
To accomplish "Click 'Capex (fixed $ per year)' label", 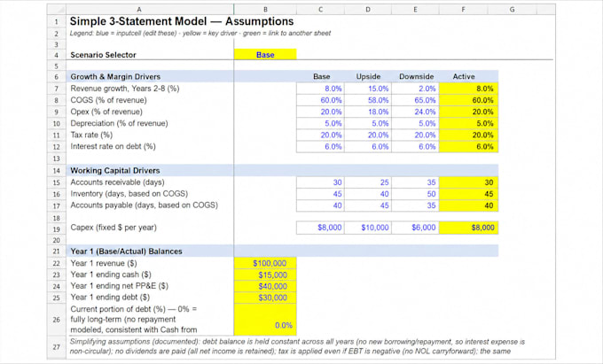I will tap(114, 228).
